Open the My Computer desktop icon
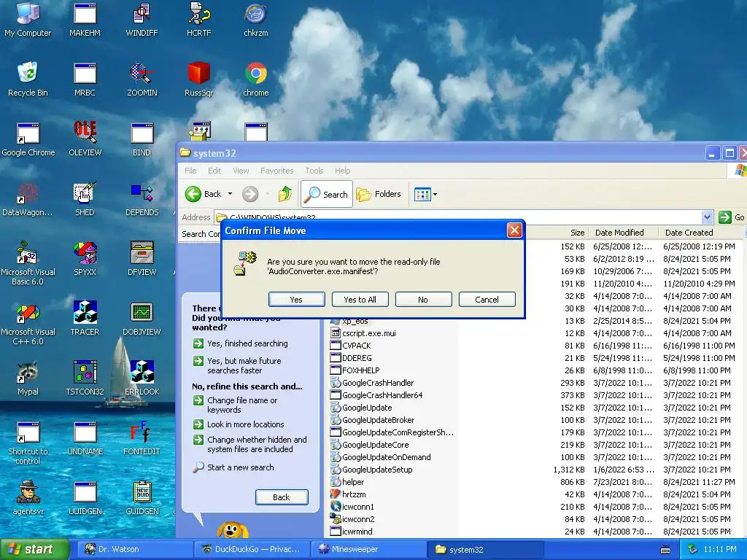The width and height of the screenshot is (747, 560). click(28, 19)
